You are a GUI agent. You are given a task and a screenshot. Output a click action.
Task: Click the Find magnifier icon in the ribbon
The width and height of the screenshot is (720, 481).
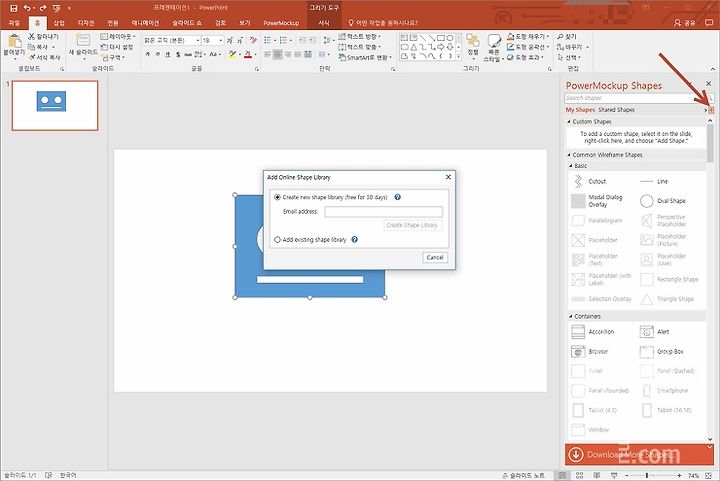point(560,36)
